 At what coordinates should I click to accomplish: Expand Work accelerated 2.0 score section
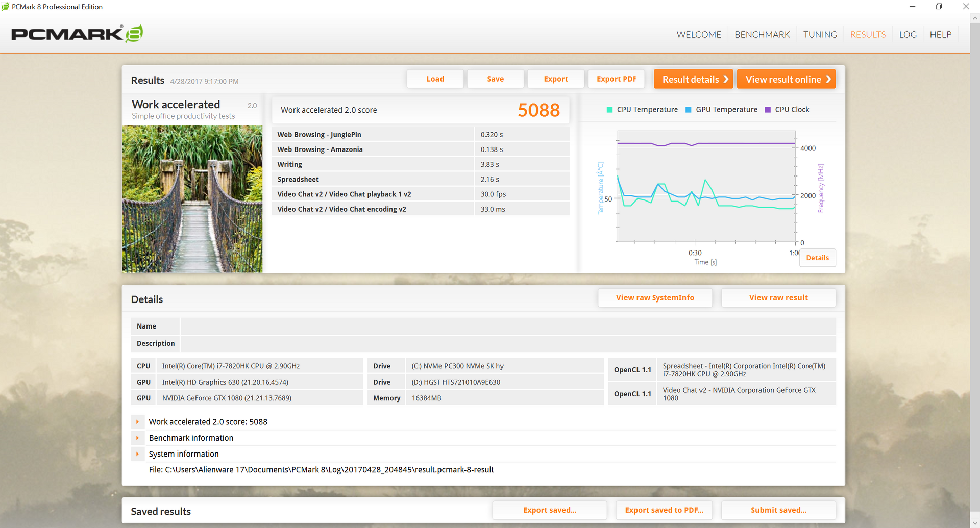coord(137,422)
